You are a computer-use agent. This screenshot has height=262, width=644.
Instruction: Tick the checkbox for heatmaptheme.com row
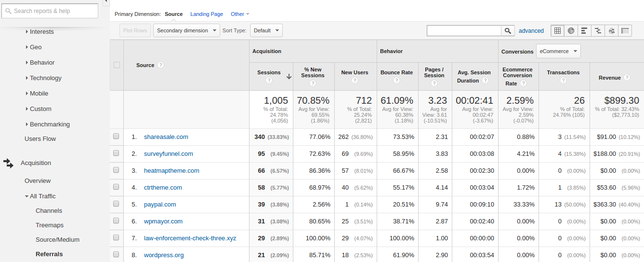tap(116, 170)
